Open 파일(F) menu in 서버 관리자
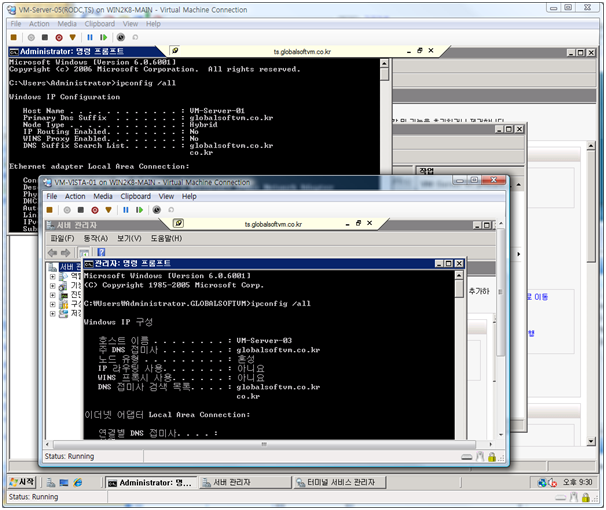Screen dimensions: 606x510 (x=62, y=238)
